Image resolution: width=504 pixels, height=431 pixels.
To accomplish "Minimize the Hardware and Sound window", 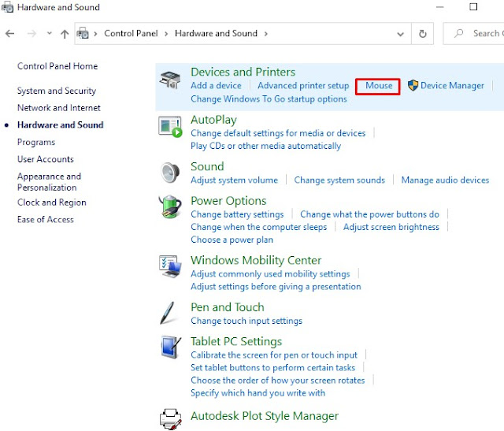I will 439,7.
